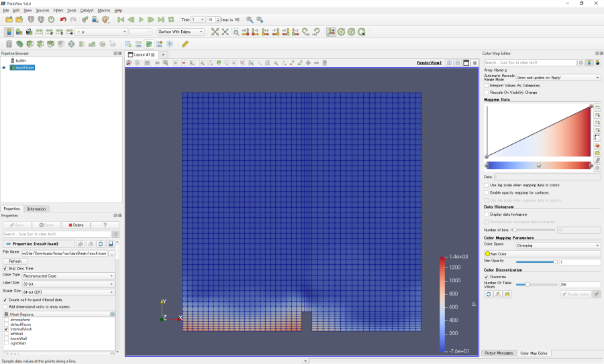Set view direction to +X
Image resolution: width=604 pixels, height=364 pixels.
coord(246,32)
